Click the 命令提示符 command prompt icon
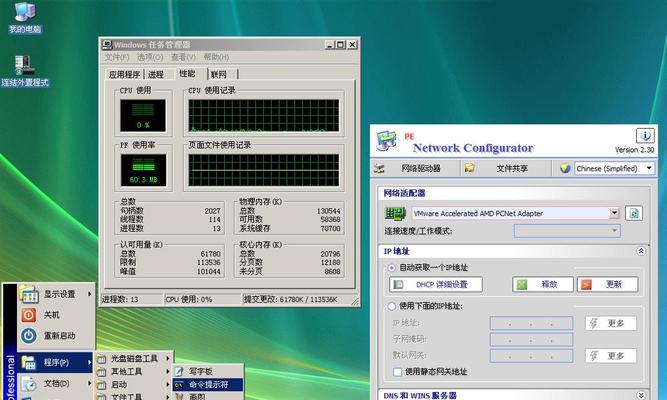Screen dimensions: 667x400 point(180,385)
